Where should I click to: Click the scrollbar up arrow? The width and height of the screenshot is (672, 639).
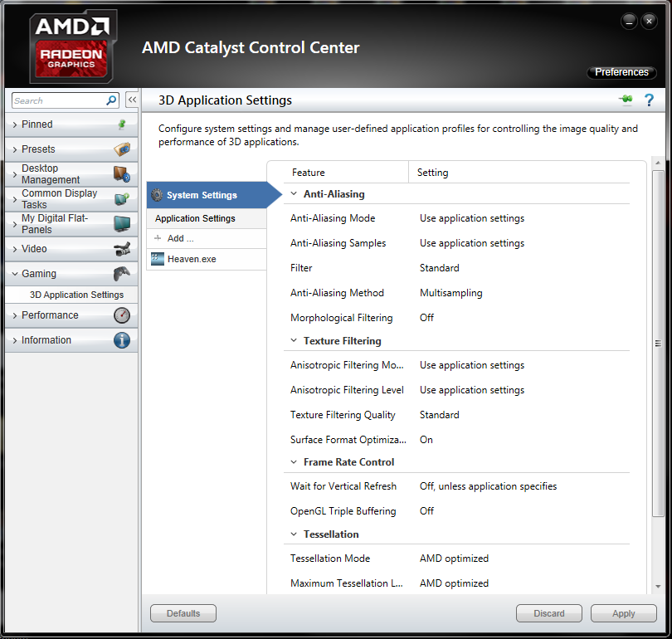tap(658, 163)
